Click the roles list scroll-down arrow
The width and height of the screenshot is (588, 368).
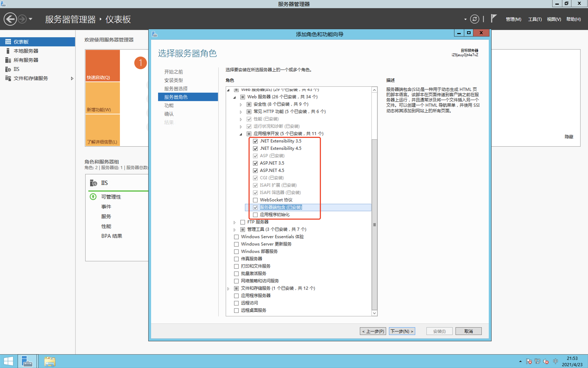click(x=374, y=313)
